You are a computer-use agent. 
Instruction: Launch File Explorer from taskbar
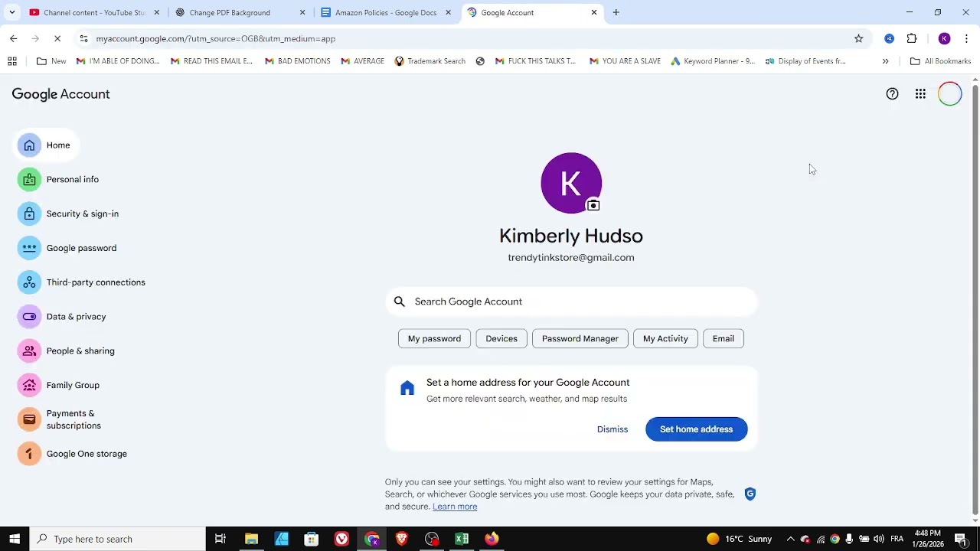pos(251,539)
